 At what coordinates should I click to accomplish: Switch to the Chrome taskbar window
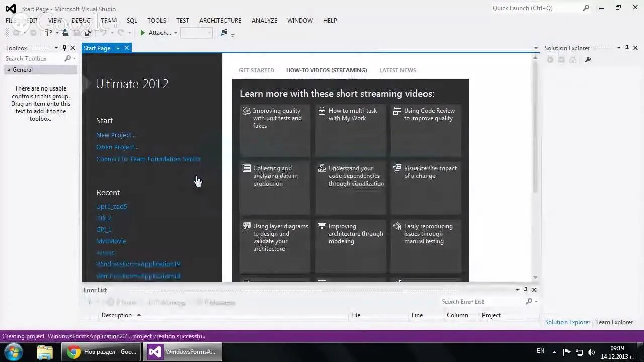[102, 352]
